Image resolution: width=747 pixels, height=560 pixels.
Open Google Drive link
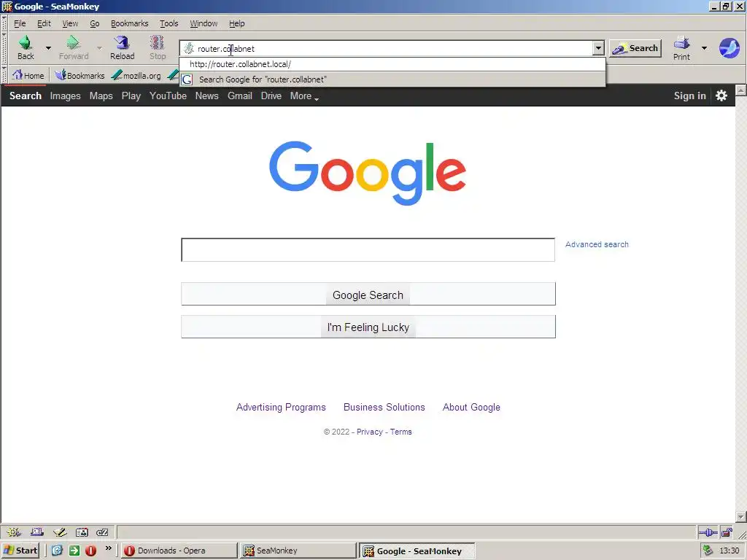click(x=271, y=96)
